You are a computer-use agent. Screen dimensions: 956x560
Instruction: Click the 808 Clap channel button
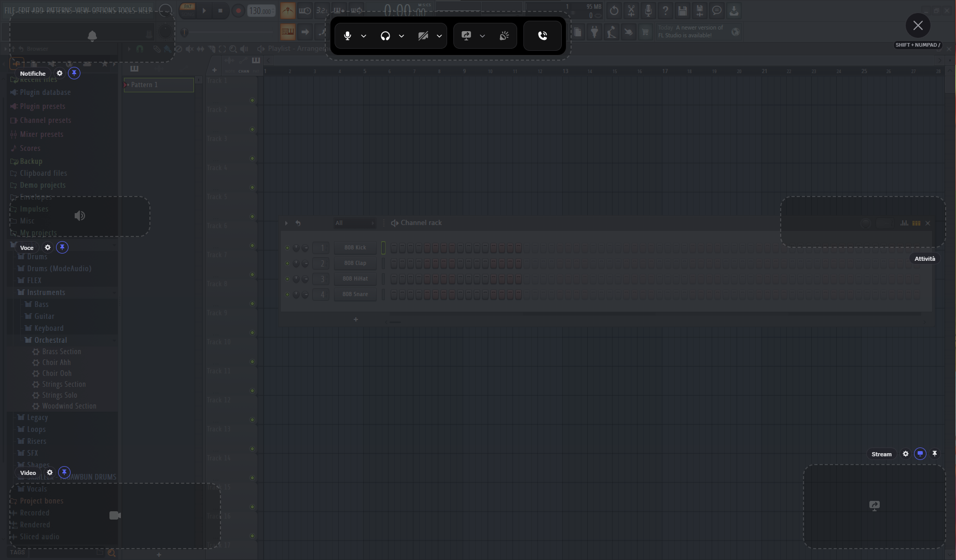point(355,263)
